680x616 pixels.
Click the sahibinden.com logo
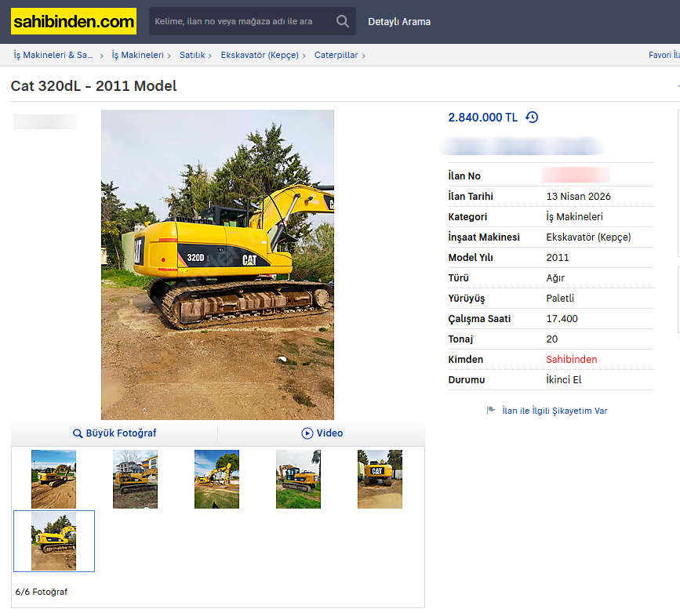[73, 21]
